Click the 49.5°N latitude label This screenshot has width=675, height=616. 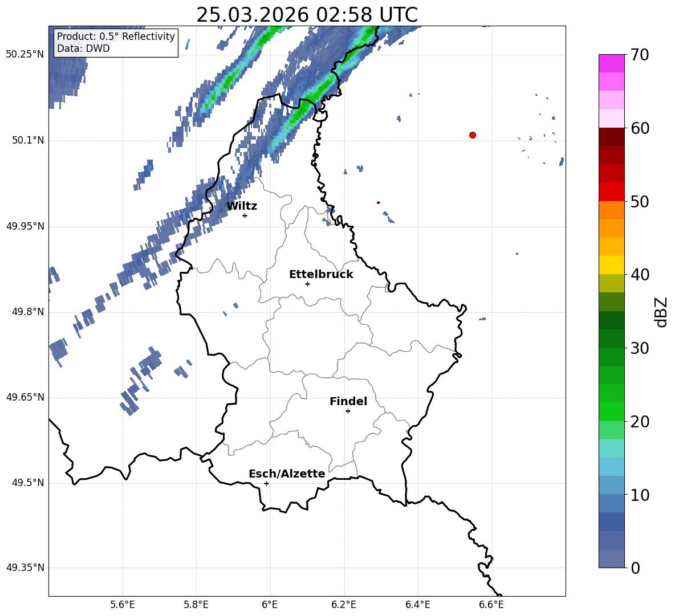point(27,483)
